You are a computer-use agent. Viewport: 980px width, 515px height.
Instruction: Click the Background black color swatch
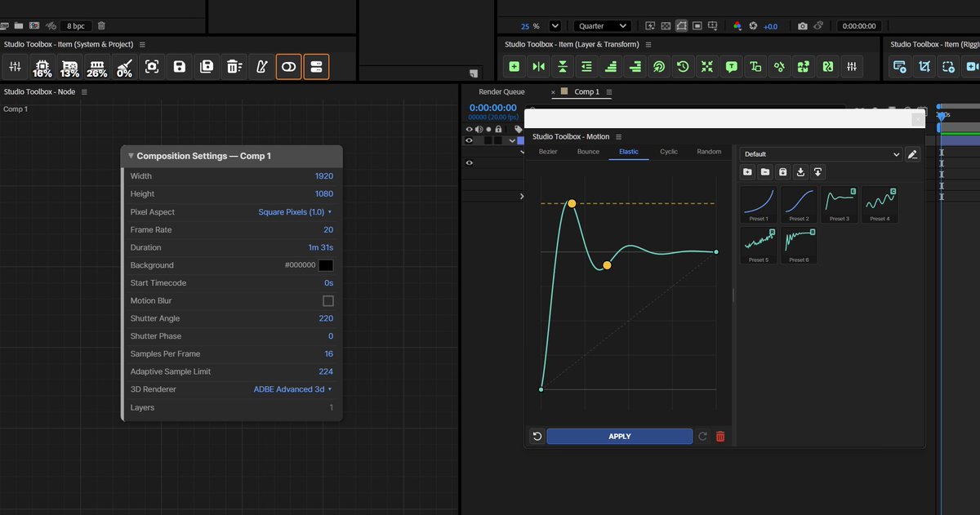pyautogui.click(x=326, y=265)
